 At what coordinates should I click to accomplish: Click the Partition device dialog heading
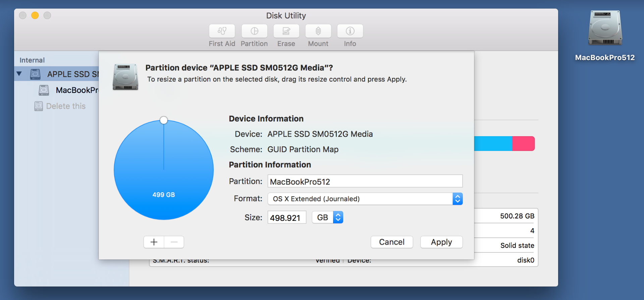239,68
